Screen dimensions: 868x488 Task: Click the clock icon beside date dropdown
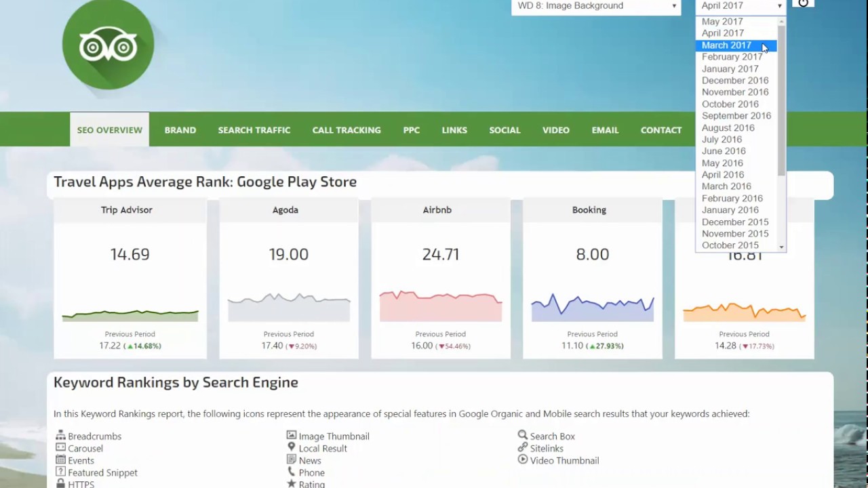[803, 3]
